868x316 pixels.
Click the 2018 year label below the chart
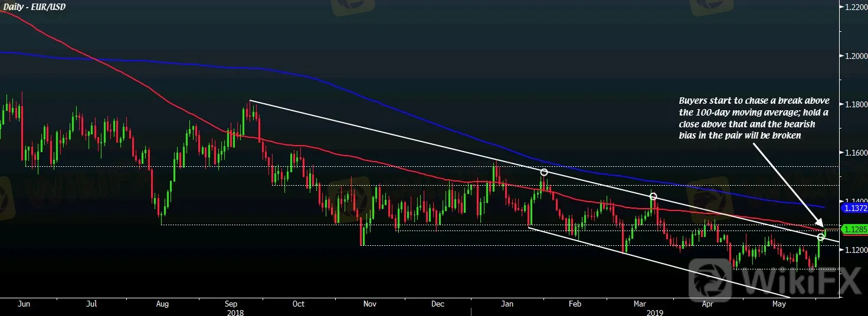click(235, 312)
